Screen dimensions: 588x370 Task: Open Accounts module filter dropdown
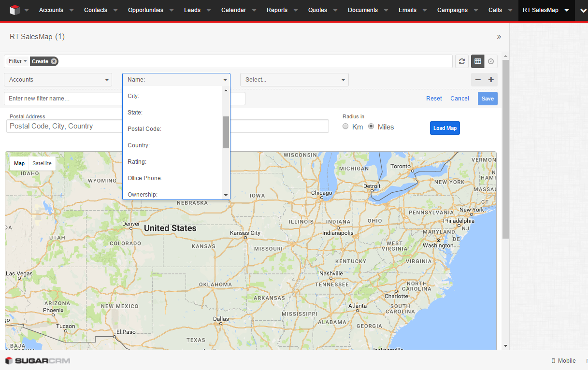[58, 80]
